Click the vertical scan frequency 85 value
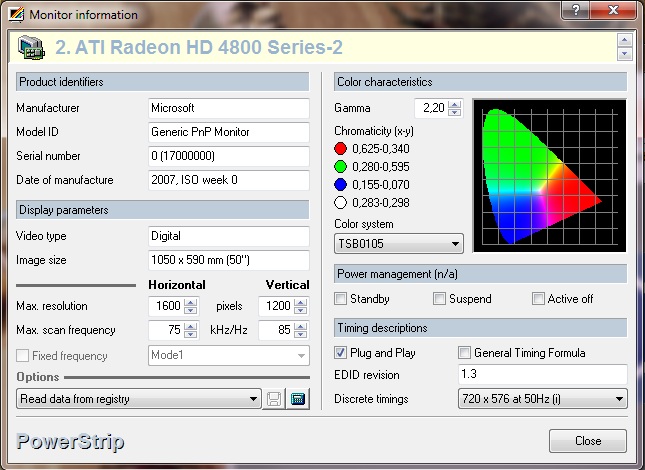The image size is (645, 470). click(277, 330)
